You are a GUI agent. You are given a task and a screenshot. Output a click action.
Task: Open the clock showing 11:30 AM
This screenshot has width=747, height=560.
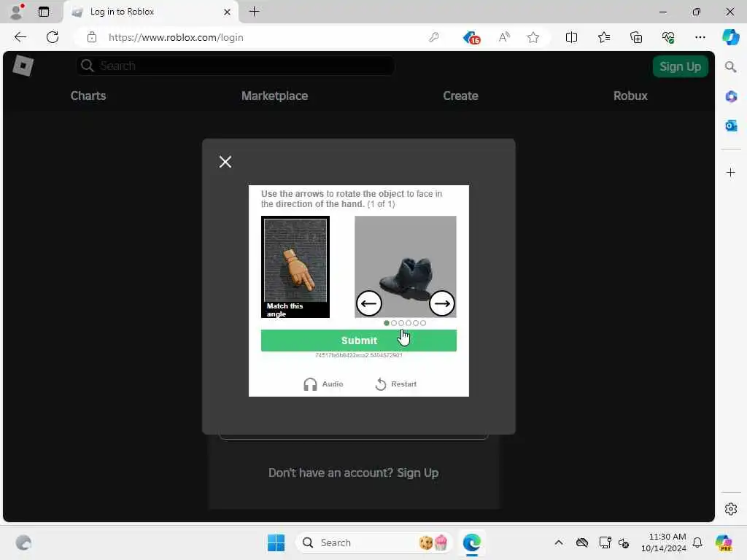coord(663,542)
